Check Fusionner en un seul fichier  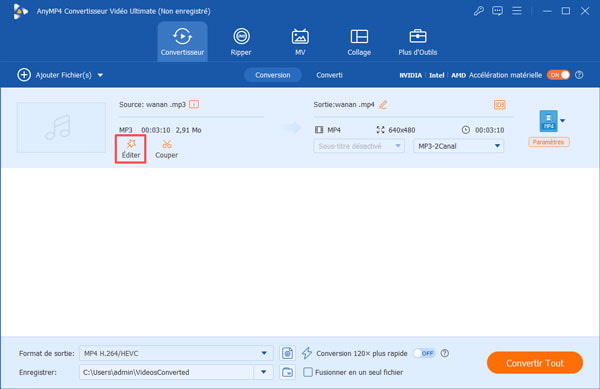pyautogui.click(x=308, y=372)
